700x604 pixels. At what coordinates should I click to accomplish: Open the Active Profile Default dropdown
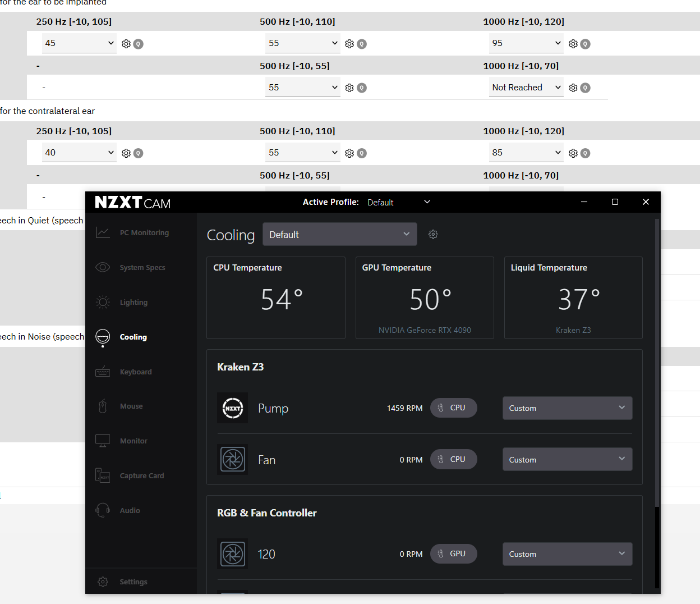click(x=399, y=202)
